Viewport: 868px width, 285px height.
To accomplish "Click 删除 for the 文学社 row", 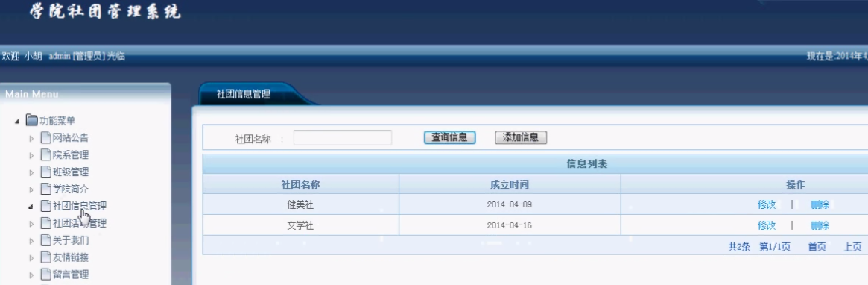I will (820, 225).
